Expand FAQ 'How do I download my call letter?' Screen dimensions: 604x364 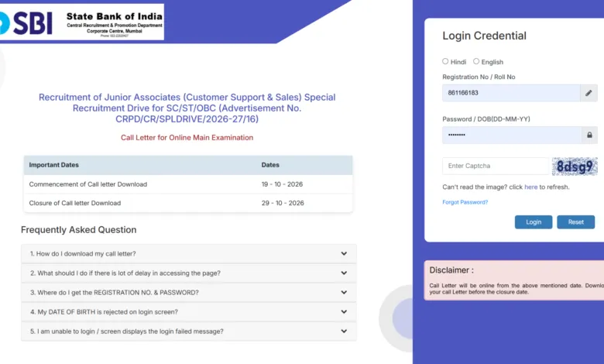(189, 253)
